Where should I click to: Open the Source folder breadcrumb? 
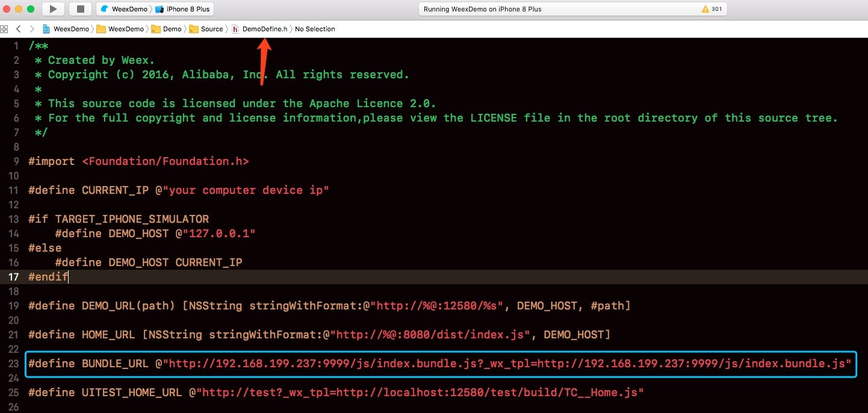(211, 29)
